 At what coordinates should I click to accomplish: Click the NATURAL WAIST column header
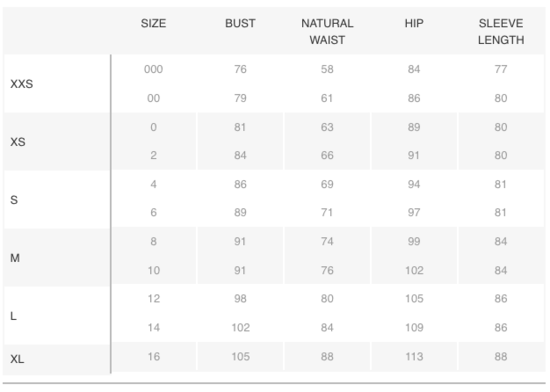(327, 32)
